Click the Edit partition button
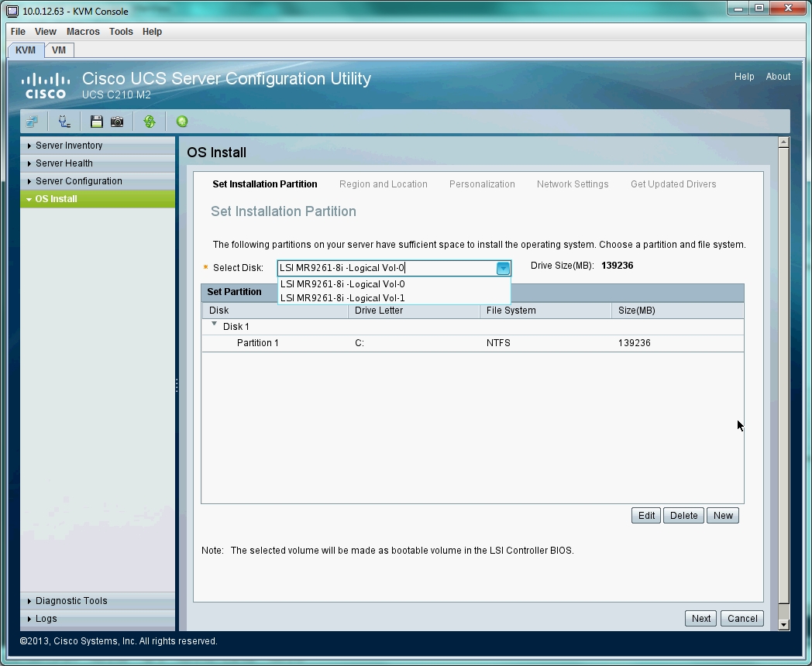Image resolution: width=812 pixels, height=666 pixels. pyautogui.click(x=646, y=516)
